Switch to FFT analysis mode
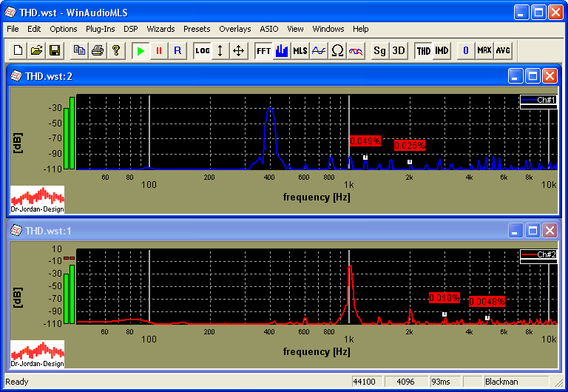The height and width of the screenshot is (392, 568). click(263, 50)
